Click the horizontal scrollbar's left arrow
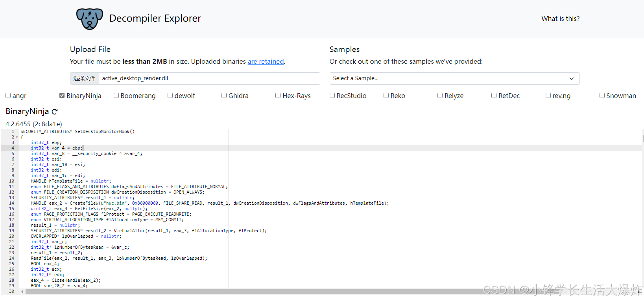The height and width of the screenshot is (301, 644). pos(22,292)
